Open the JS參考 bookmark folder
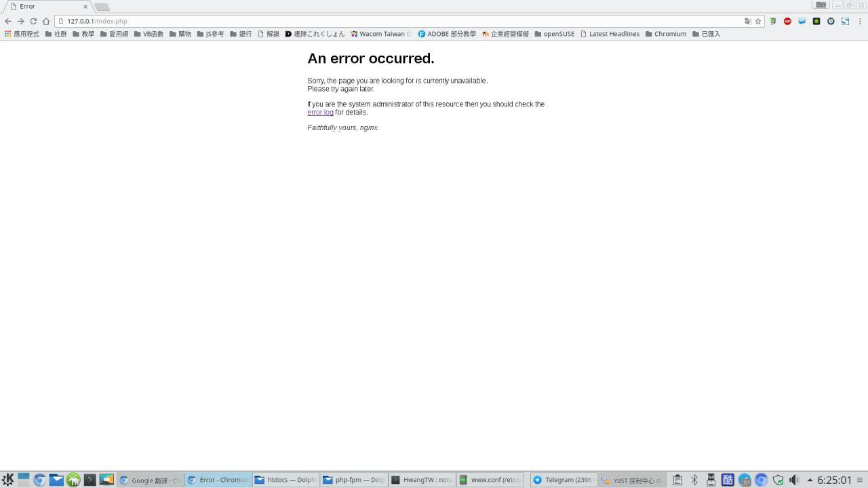Image resolution: width=868 pixels, height=488 pixels. tap(210, 34)
